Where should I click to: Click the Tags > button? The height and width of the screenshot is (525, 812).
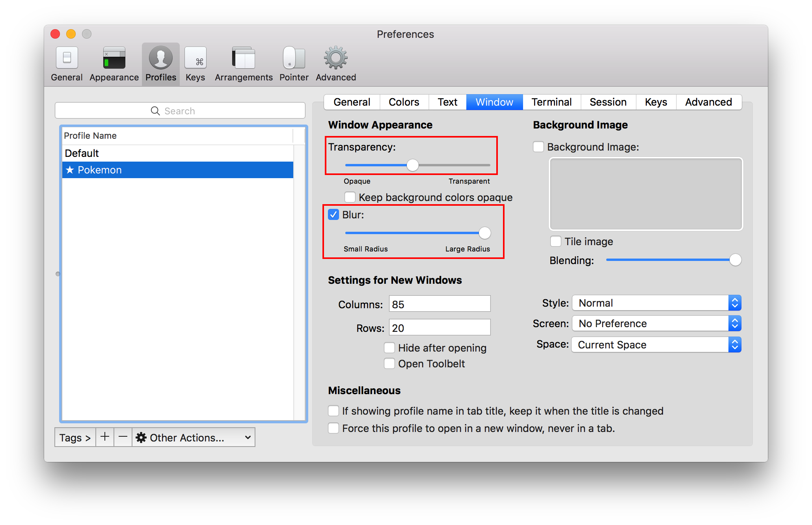(75, 438)
